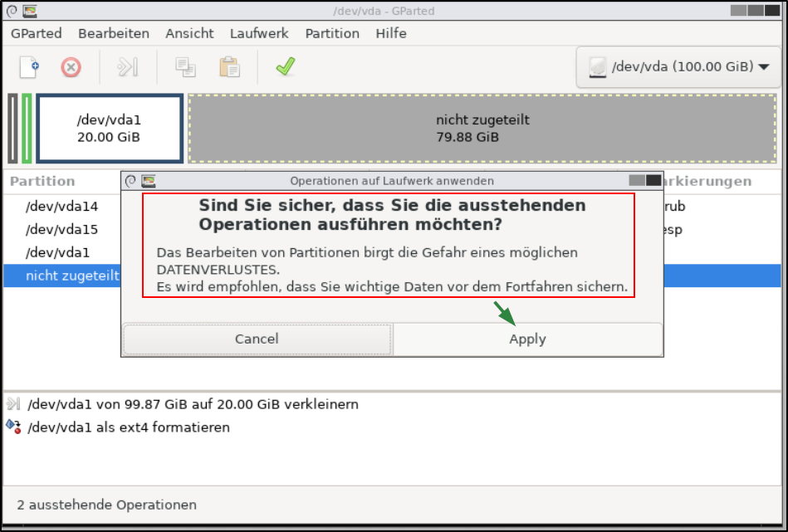Viewport: 788px width, 532px height.
Task: Open the Partition menu
Action: point(331,33)
